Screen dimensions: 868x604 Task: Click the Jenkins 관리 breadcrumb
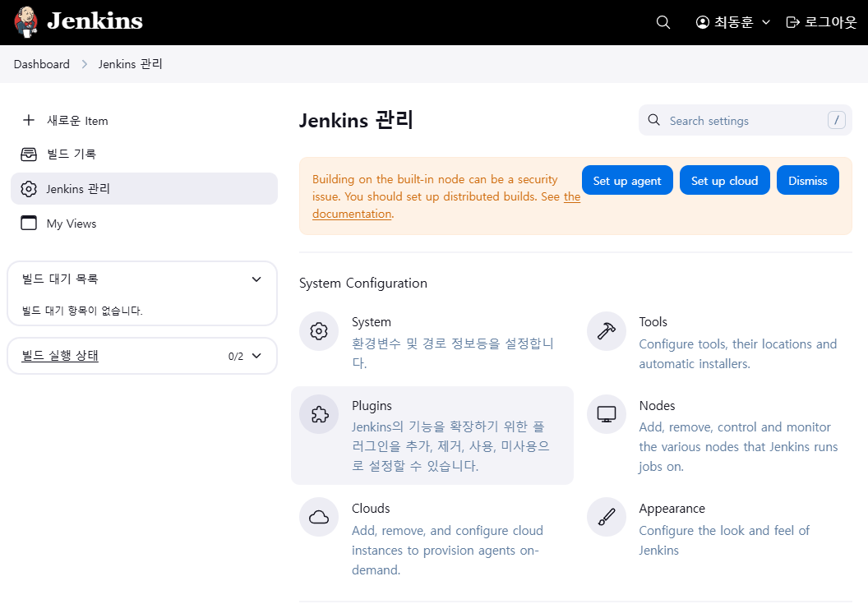[x=130, y=64]
